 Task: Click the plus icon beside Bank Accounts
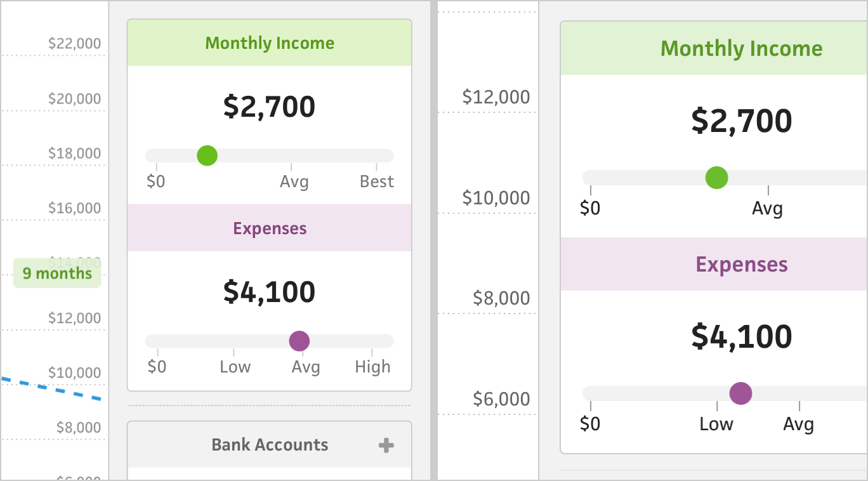386,445
